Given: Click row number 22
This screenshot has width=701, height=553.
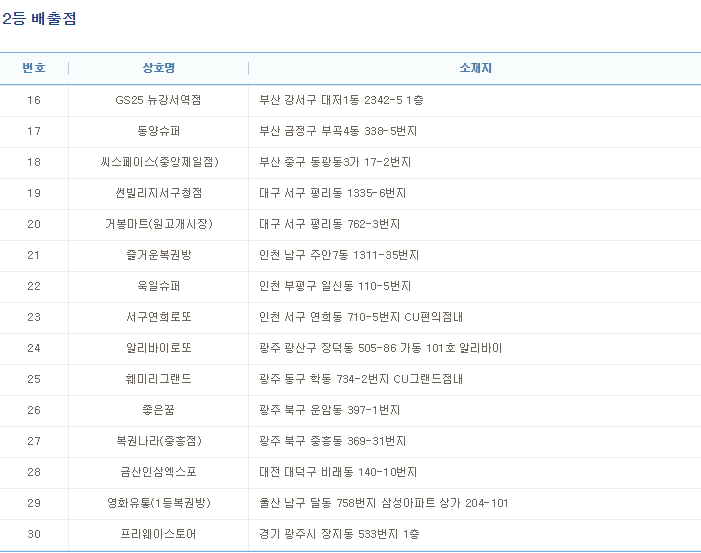Looking at the screenshot, I should (x=34, y=286).
